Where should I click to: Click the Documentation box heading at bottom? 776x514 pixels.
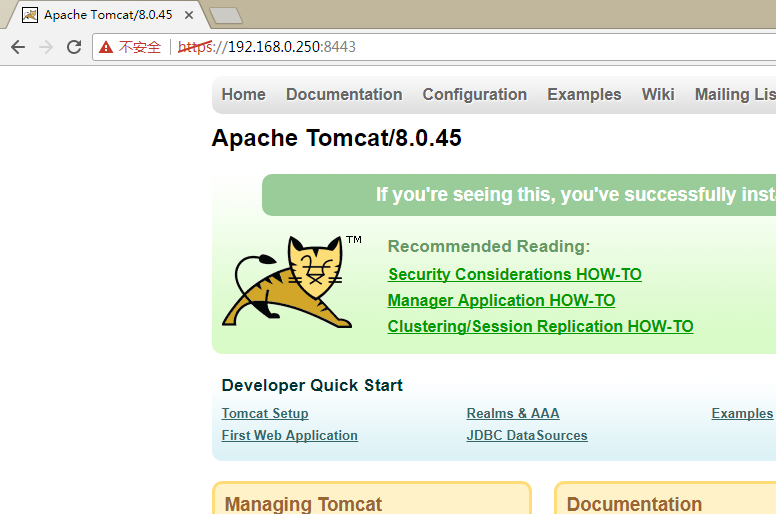click(x=634, y=504)
